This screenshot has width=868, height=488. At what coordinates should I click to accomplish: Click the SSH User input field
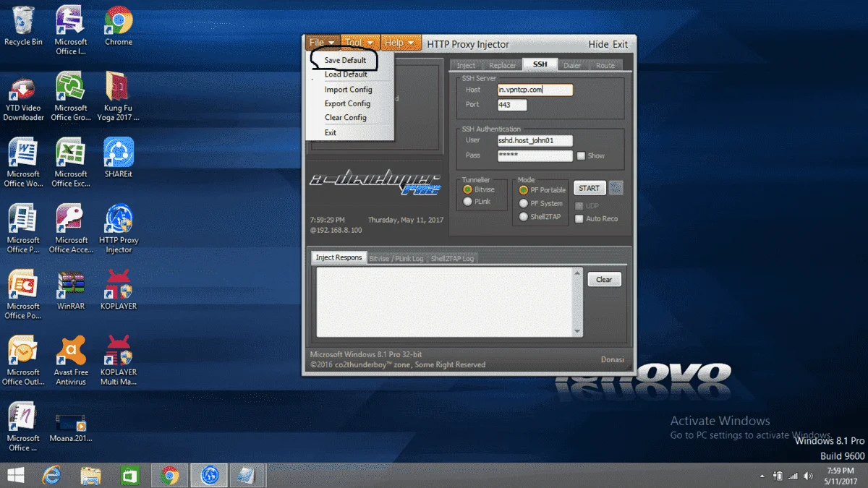click(535, 141)
